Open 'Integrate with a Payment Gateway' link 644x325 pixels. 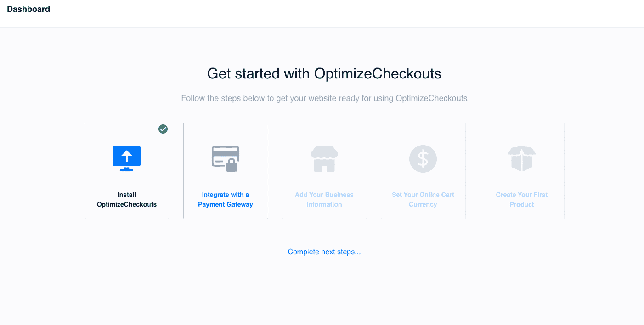(226, 200)
